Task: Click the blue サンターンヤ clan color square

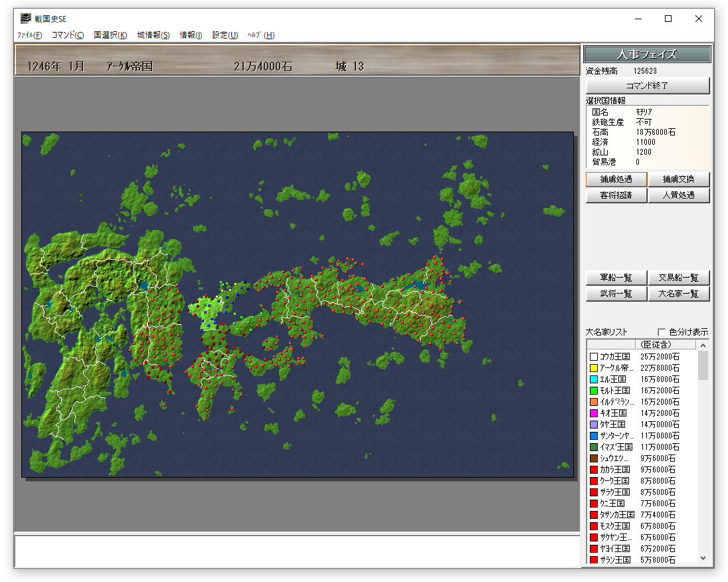Action: [x=593, y=436]
